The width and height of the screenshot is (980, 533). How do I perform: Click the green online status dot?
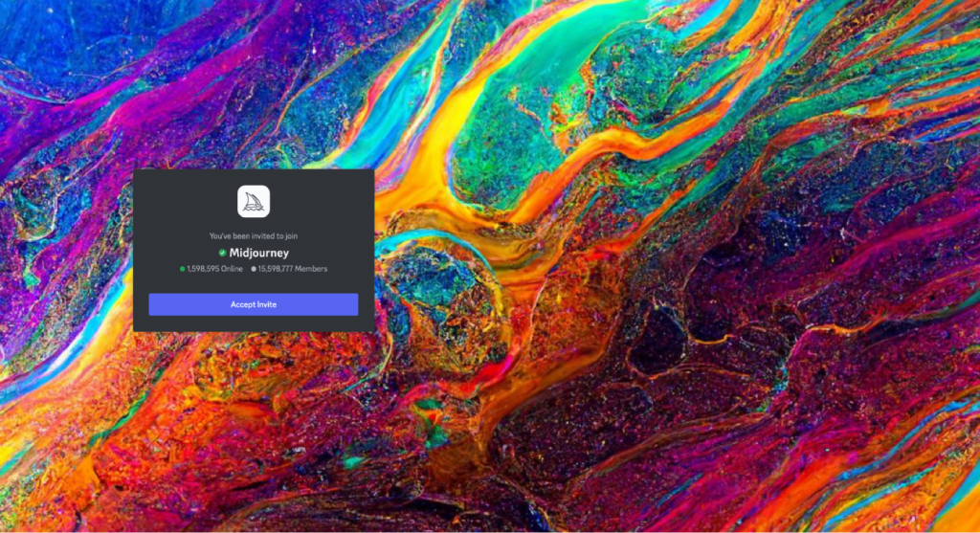pos(182,269)
